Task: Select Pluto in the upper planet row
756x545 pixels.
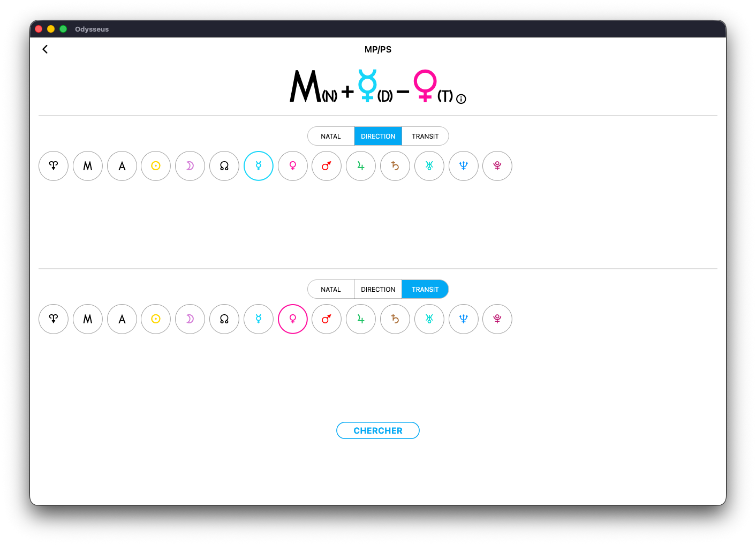Action: click(497, 166)
